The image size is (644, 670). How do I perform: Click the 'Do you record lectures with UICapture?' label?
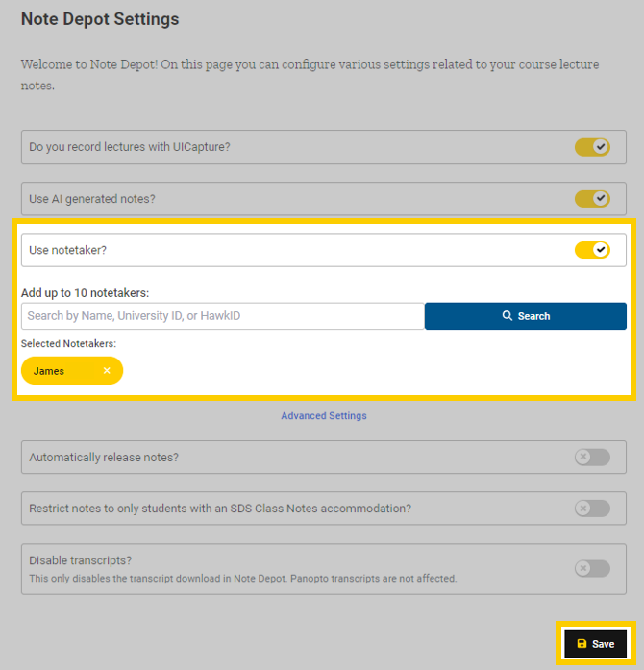[129, 147]
